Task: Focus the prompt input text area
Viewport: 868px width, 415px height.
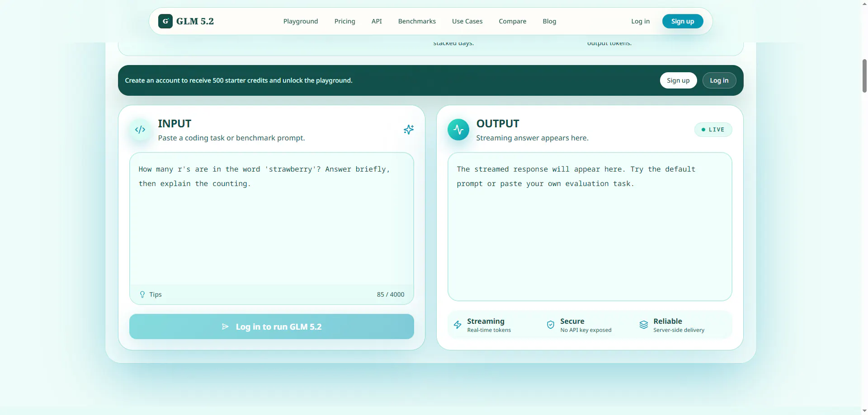Action: coord(272,219)
